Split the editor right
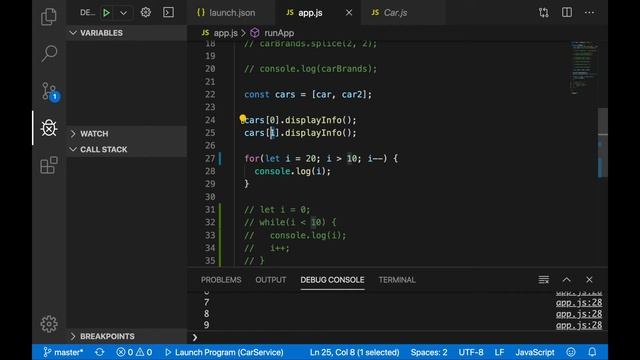The height and width of the screenshot is (360, 640). (567, 12)
